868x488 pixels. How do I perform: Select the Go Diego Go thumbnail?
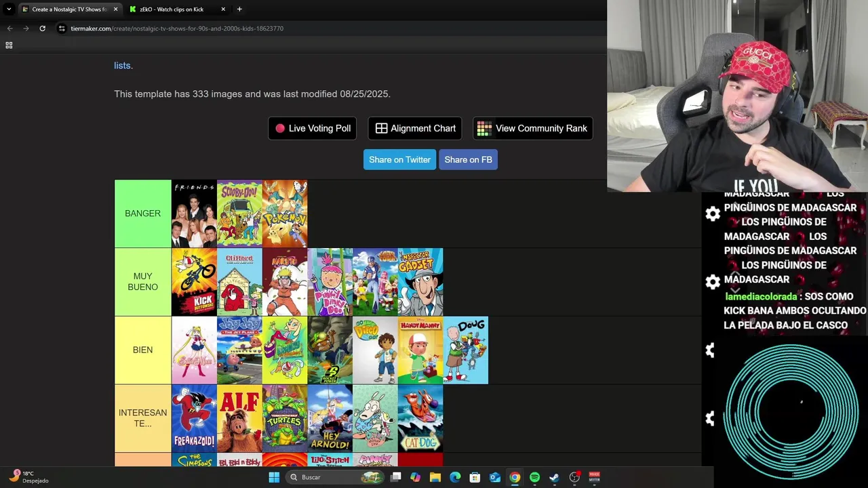click(x=375, y=350)
